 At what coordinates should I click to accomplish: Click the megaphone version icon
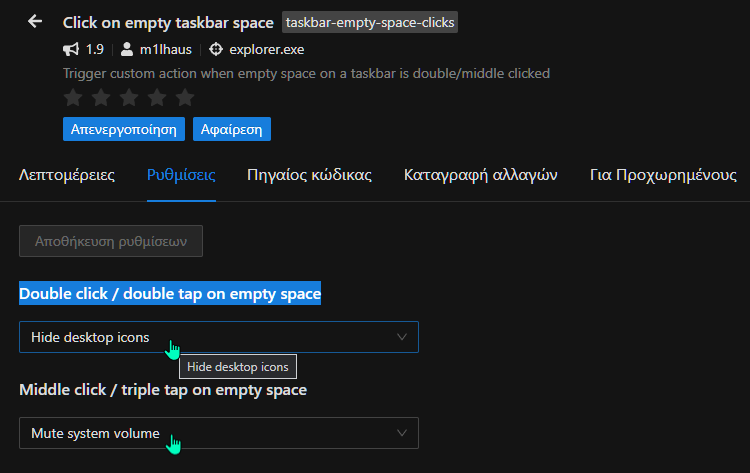(x=71, y=49)
